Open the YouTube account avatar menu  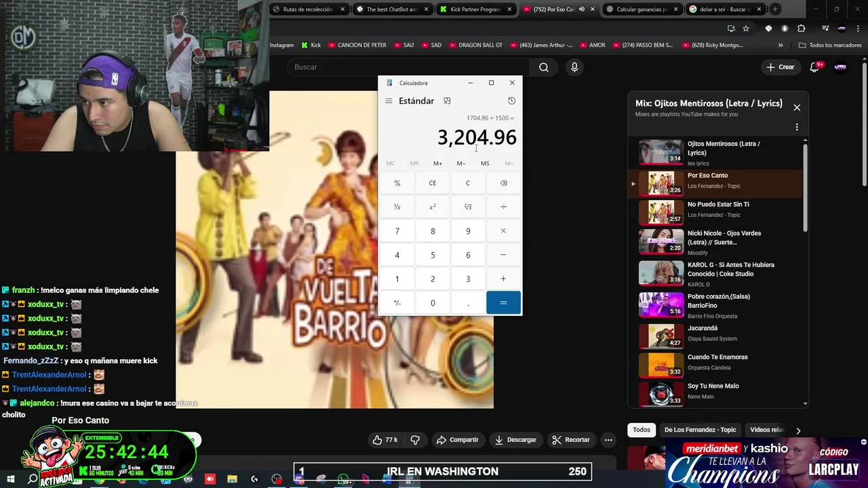pyautogui.click(x=840, y=67)
